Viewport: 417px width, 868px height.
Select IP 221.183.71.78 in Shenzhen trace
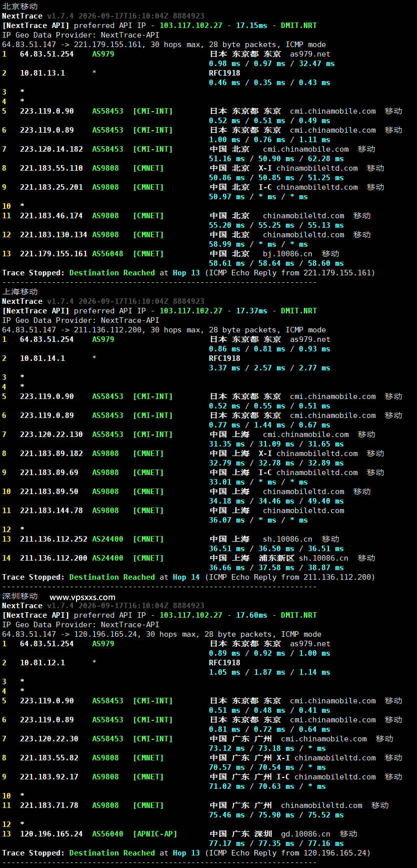(x=49, y=805)
